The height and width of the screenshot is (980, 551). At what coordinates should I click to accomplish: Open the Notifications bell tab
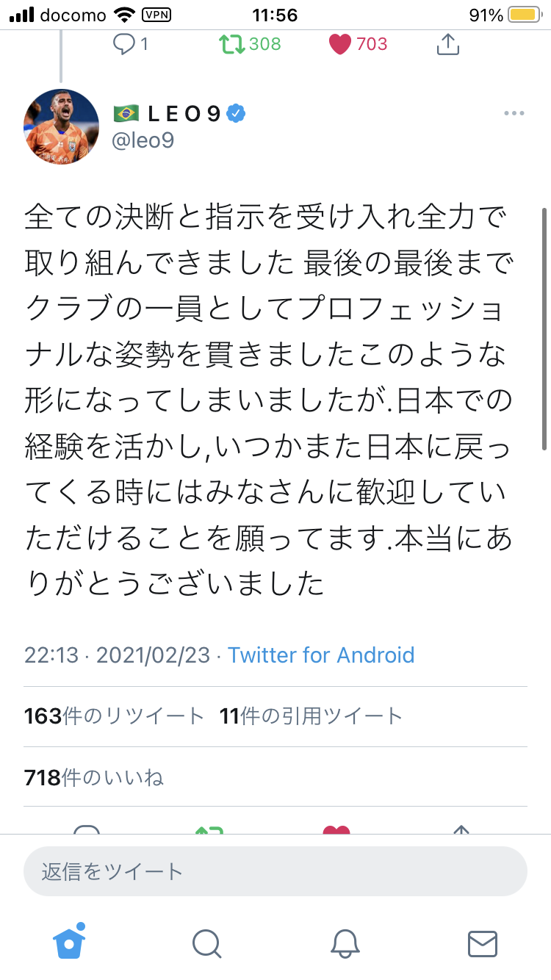point(344,944)
